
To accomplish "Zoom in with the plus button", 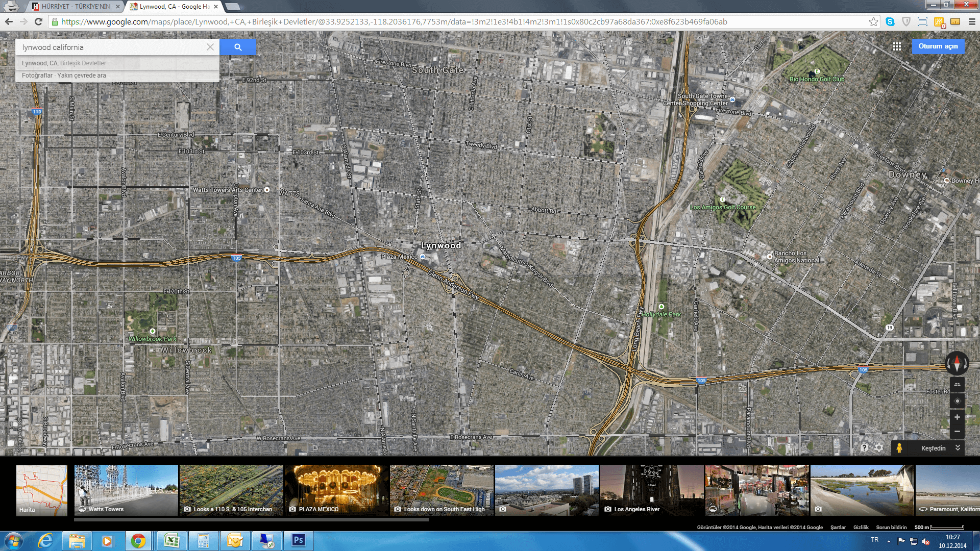I will click(x=957, y=417).
